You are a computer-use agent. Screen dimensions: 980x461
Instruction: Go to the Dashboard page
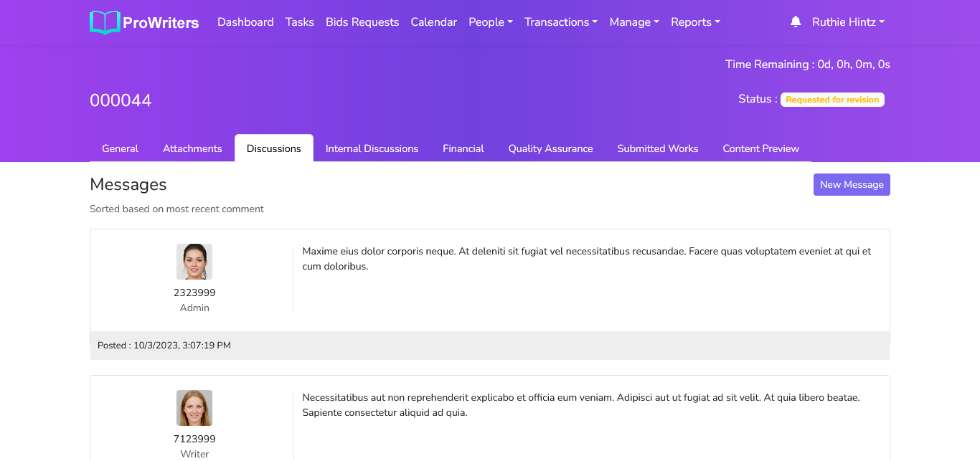(x=245, y=22)
